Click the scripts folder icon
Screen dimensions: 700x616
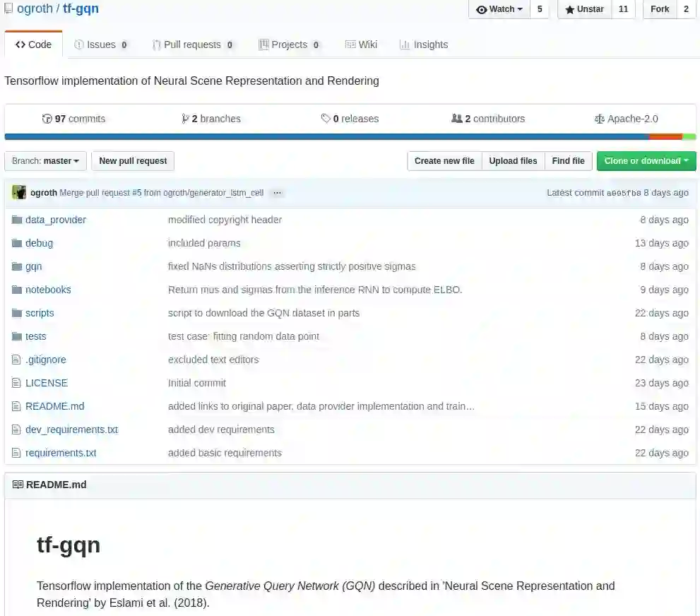click(17, 313)
